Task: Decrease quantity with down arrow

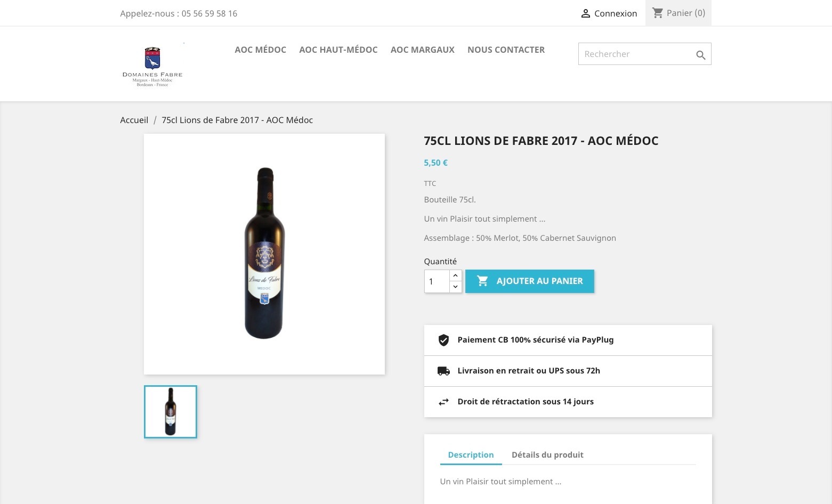Action: coord(455,287)
